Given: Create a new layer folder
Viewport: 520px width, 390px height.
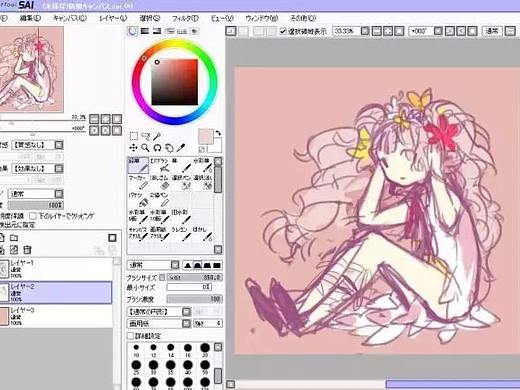Looking at the screenshot, I should (x=14, y=238).
